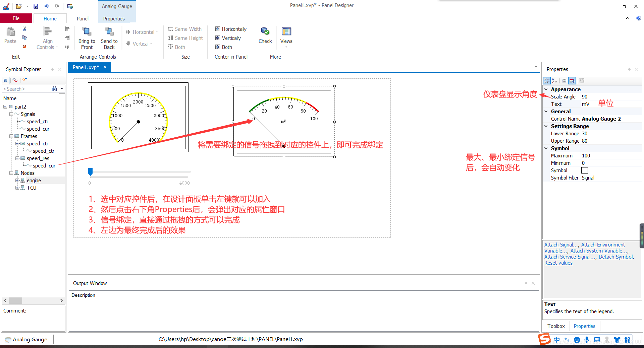Switch to the Panel ribbon tab
Viewport: 644px width, 348px height.
coord(83,19)
